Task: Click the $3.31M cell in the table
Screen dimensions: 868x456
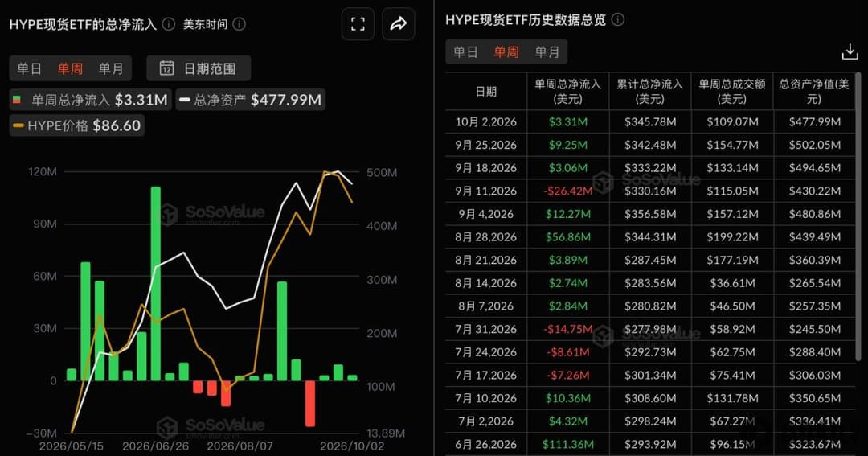Action: pos(567,122)
